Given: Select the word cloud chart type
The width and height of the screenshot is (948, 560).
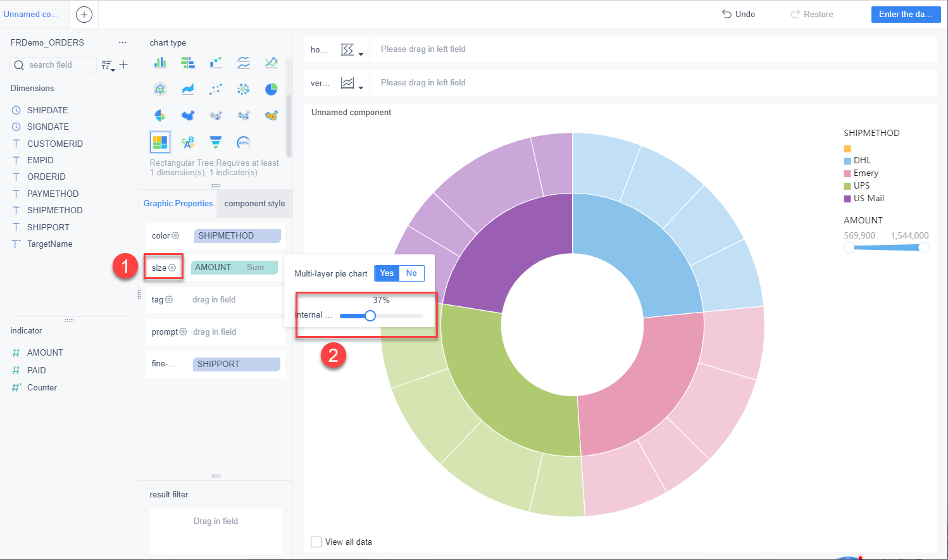Looking at the screenshot, I should (188, 142).
